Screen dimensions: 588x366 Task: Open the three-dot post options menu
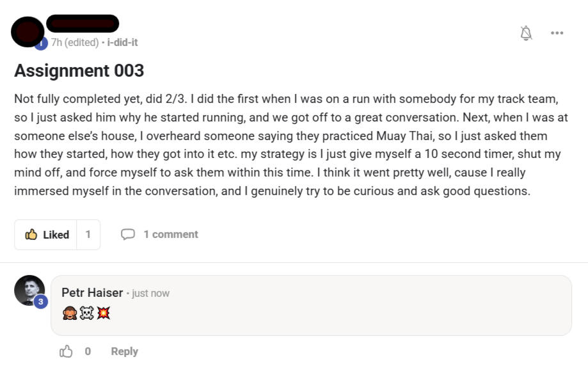click(557, 33)
